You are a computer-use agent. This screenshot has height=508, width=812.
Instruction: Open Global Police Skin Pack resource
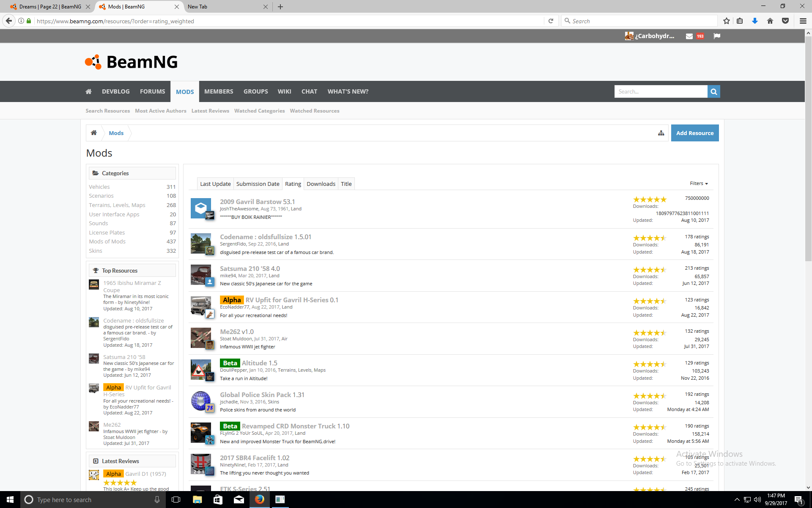point(255,395)
